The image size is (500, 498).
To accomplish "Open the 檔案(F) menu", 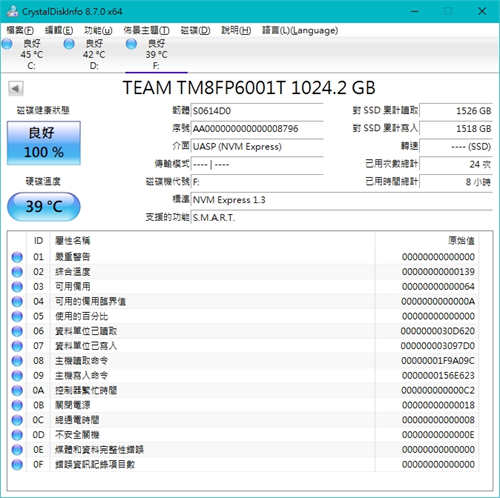I will tap(20, 30).
